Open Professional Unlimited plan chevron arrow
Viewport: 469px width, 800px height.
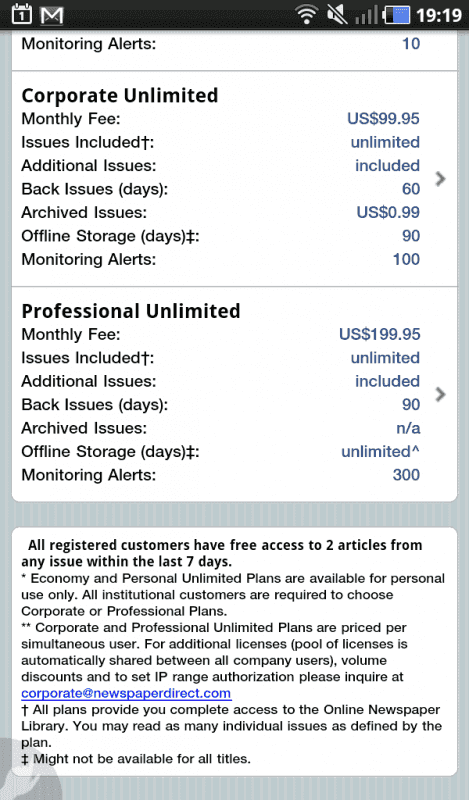(x=440, y=394)
